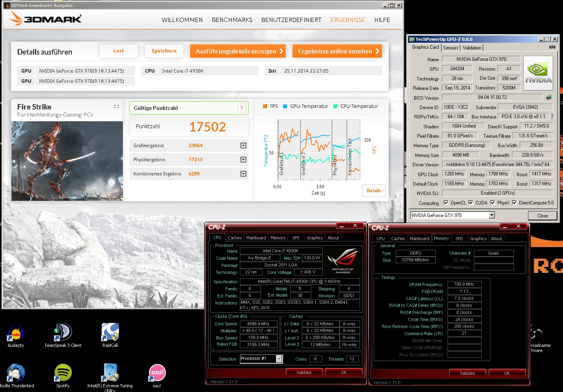The image size is (563, 392).
Task: Click the Details button under the chart
Action: tap(374, 191)
